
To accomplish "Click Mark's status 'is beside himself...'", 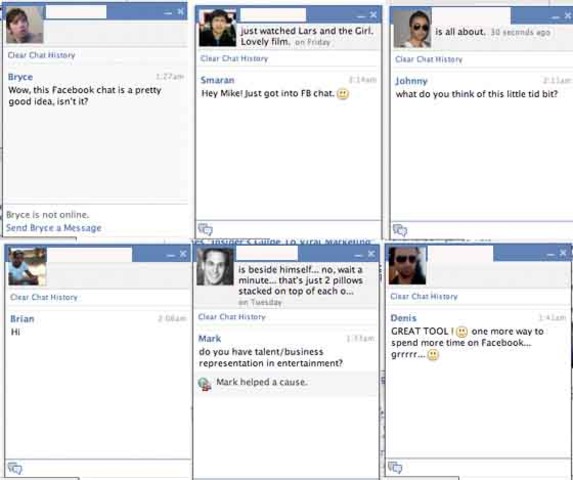I will coord(301,280).
